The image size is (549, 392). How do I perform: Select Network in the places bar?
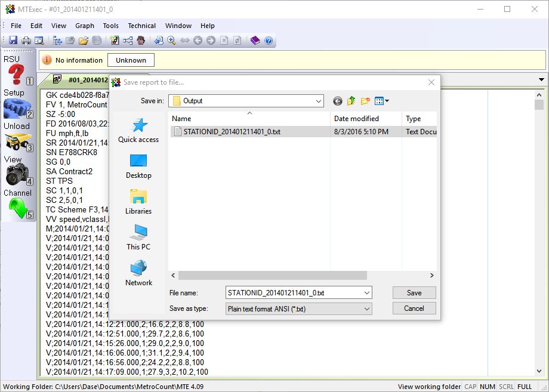click(x=138, y=273)
